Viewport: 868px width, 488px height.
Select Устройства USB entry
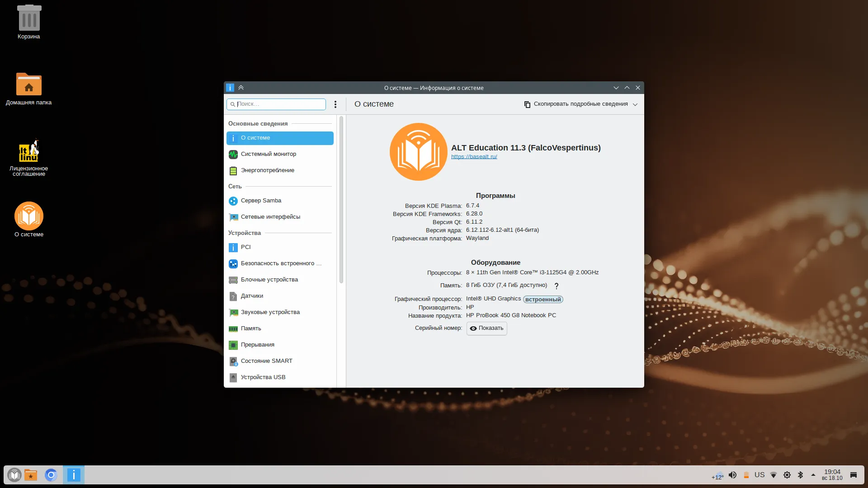(x=280, y=377)
